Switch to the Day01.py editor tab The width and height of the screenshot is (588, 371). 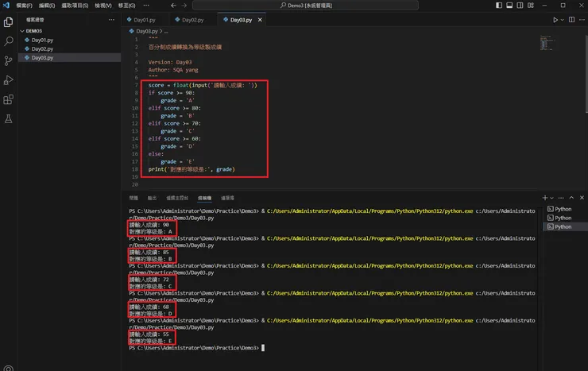coord(145,20)
